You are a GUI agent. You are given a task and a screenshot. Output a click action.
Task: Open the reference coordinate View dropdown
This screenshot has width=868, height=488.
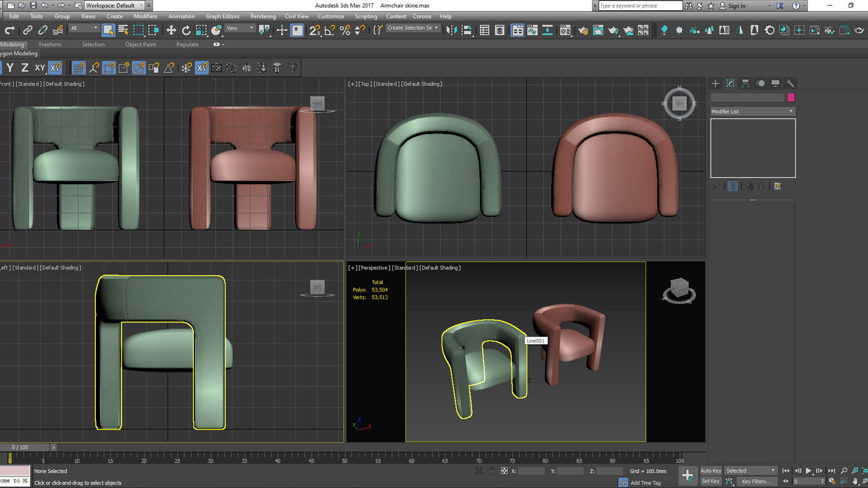[240, 28]
